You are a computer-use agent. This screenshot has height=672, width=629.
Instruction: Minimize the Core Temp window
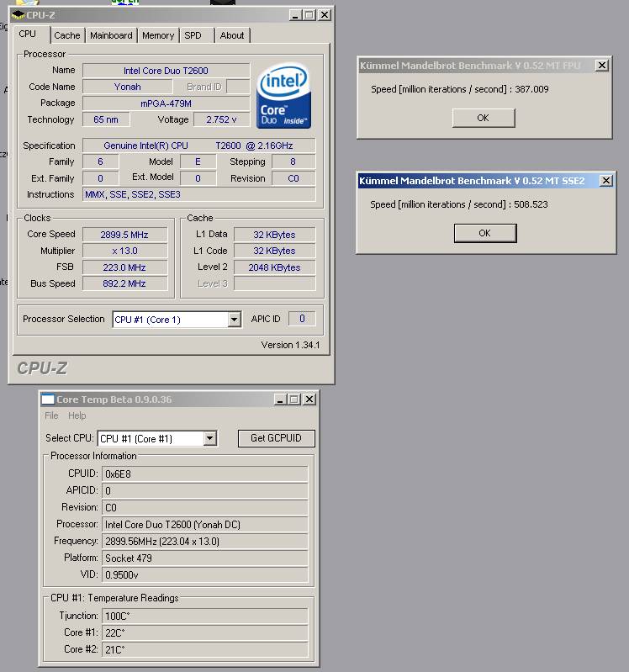click(280, 399)
